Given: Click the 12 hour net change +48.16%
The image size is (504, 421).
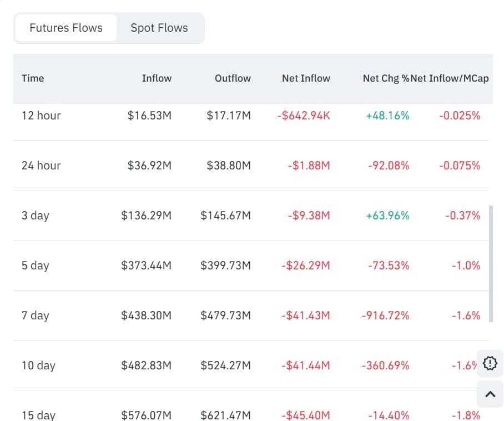Looking at the screenshot, I should click(x=387, y=116).
